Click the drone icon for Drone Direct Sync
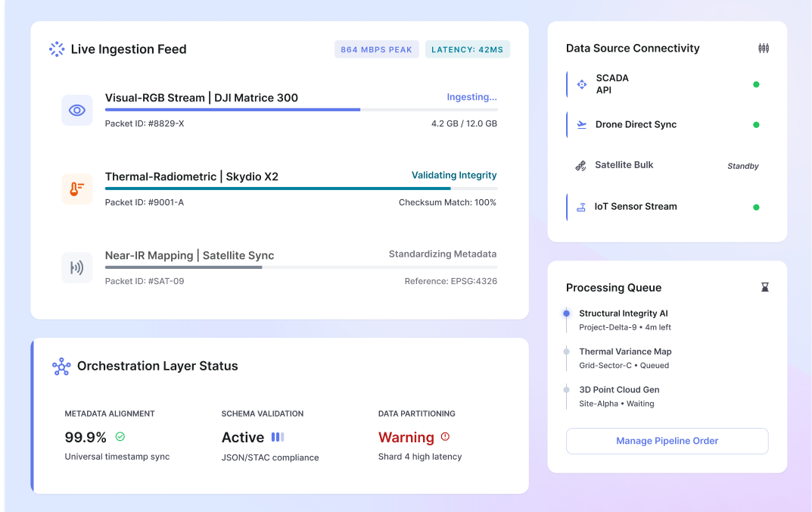Image resolution: width=812 pixels, height=512 pixels. 580,124
